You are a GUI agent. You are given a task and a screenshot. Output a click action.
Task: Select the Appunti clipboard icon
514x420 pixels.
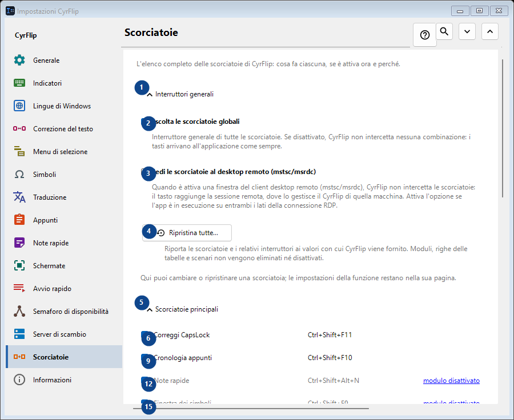click(x=19, y=220)
